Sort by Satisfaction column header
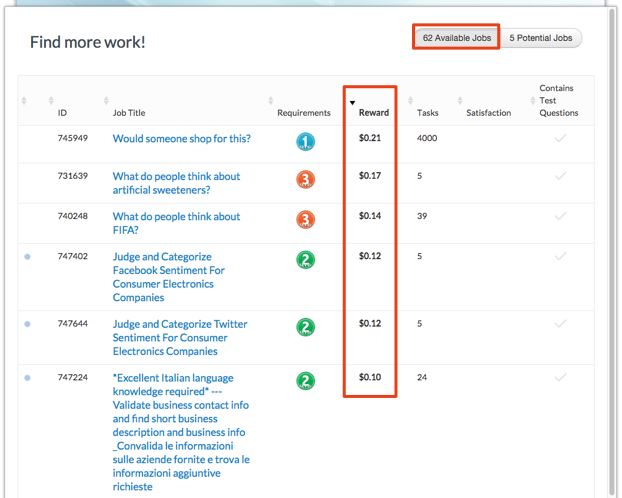622x498 pixels. 488,113
